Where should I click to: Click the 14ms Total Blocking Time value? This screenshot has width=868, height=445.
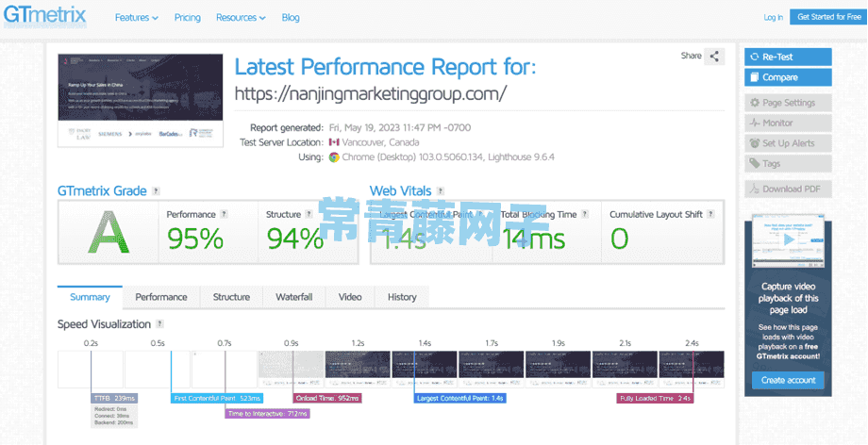pos(534,239)
